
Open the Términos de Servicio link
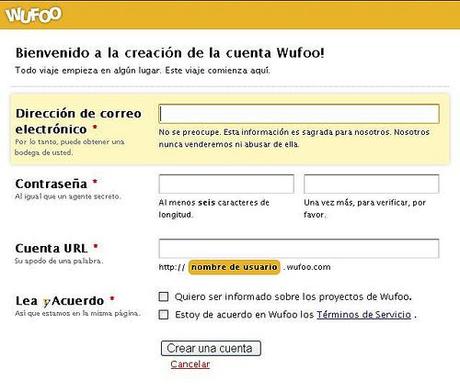click(364, 314)
